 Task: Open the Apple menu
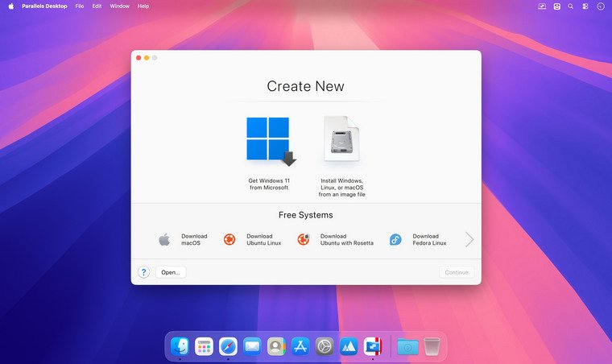[11, 6]
